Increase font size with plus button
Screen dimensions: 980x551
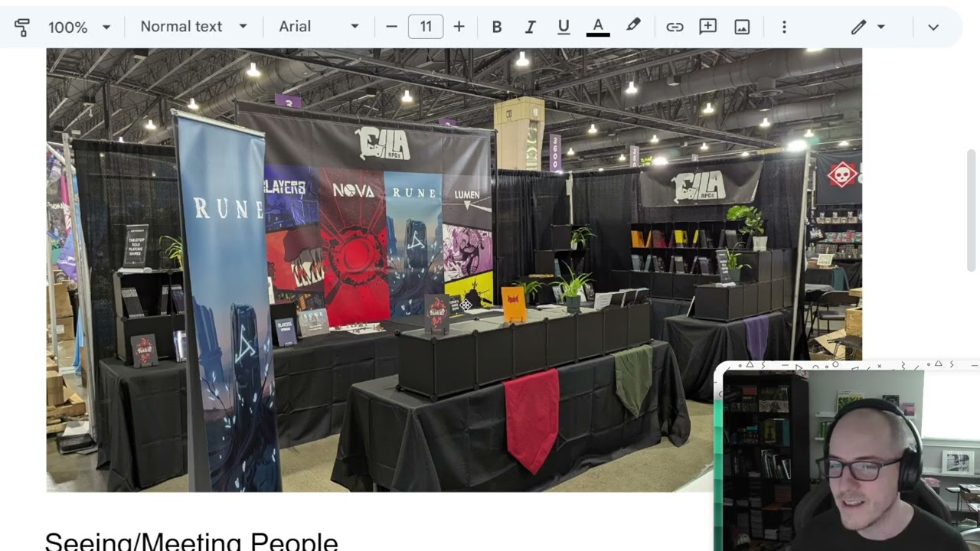[x=459, y=27]
